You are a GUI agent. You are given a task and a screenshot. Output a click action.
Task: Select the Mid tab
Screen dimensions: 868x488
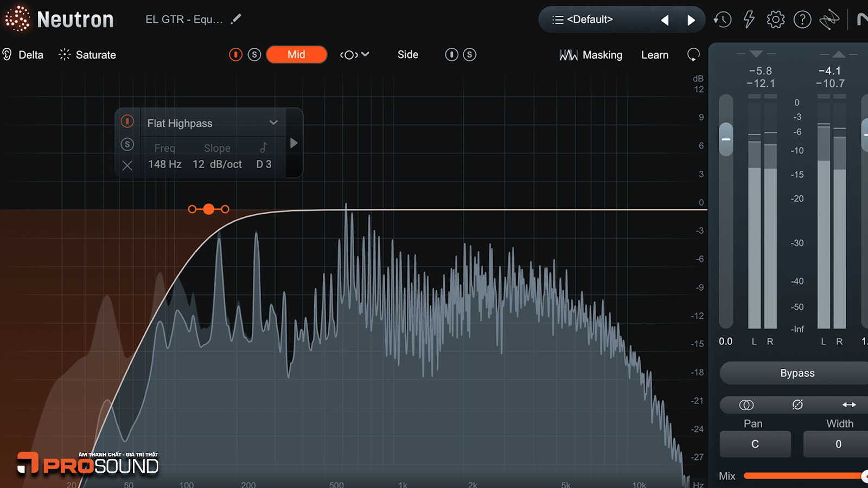pos(296,55)
